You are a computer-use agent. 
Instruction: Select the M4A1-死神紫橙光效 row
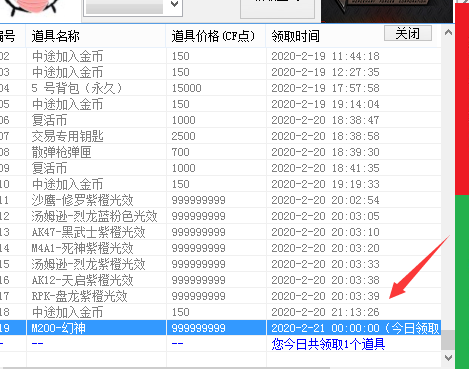220,248
